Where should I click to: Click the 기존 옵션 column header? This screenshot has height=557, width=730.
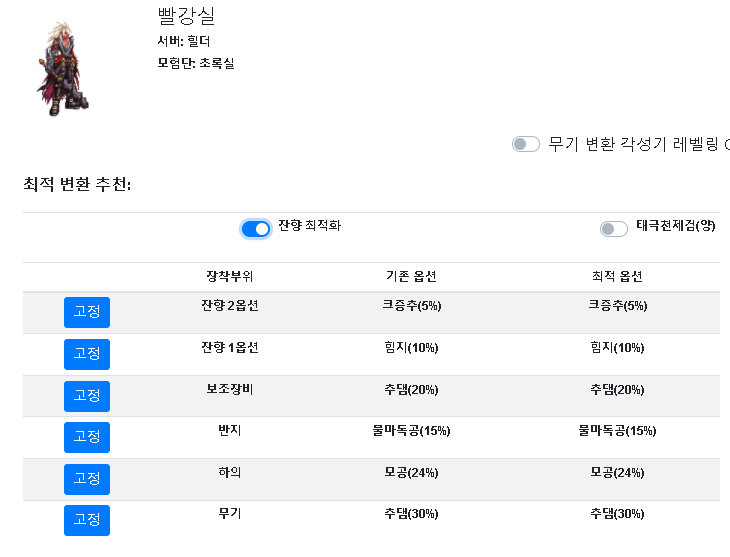(411, 277)
